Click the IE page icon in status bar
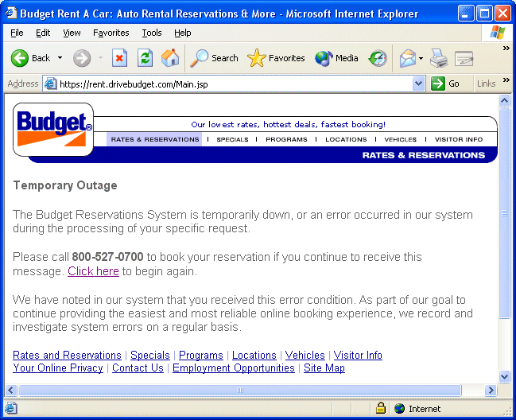The image size is (516, 420). click(x=11, y=409)
